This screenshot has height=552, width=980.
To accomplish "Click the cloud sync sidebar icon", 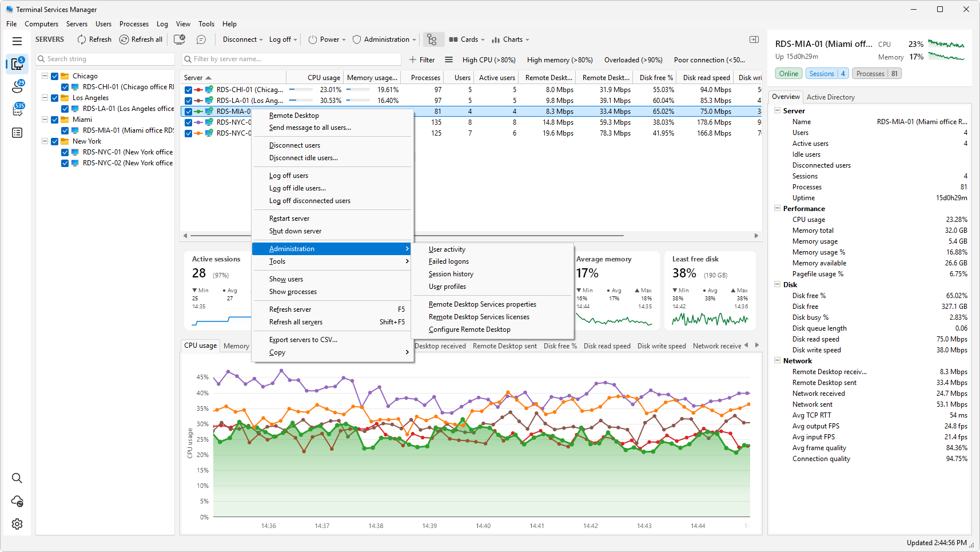I will pos(17,501).
